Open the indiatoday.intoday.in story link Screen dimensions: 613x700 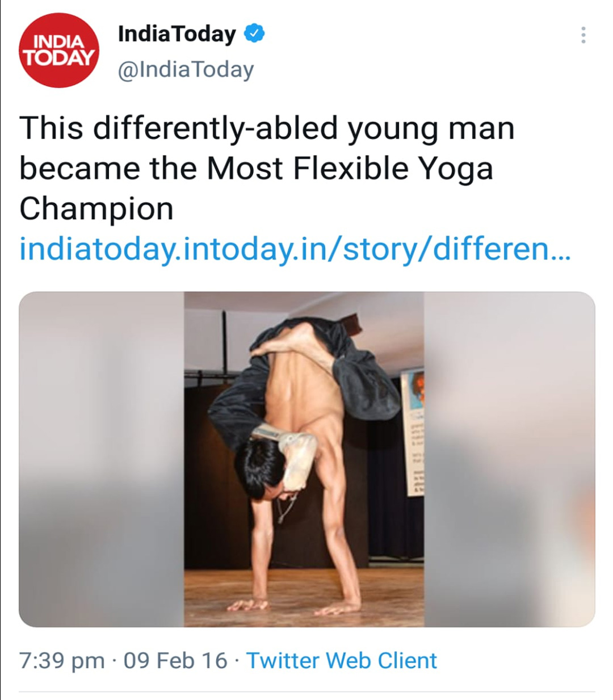(x=295, y=249)
